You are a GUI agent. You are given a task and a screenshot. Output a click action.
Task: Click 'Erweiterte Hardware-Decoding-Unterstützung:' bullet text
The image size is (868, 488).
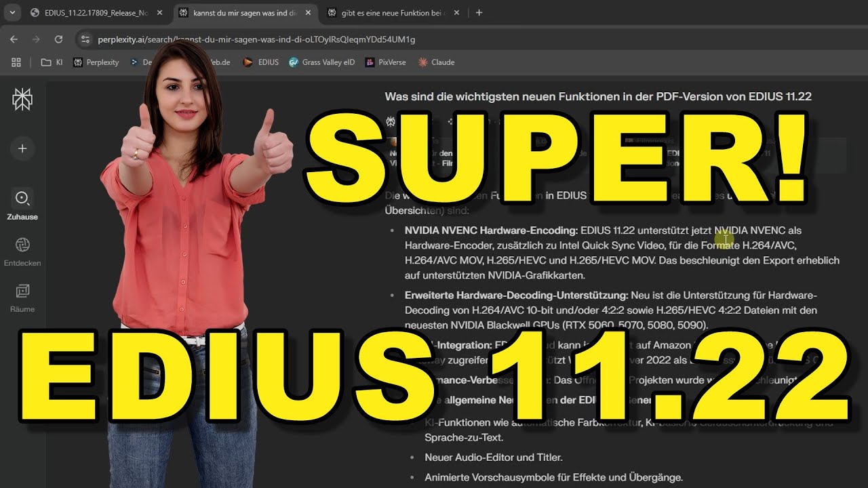tap(515, 296)
